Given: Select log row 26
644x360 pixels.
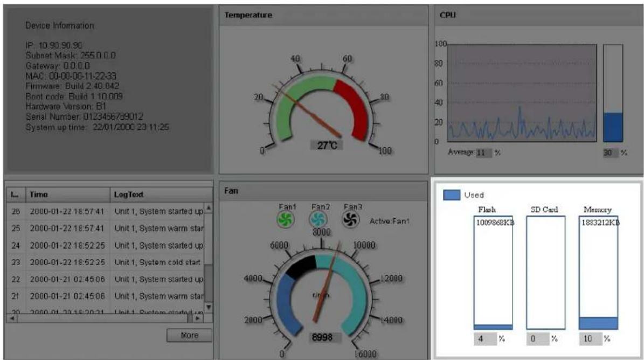Looking at the screenshot, I should coord(105,211).
